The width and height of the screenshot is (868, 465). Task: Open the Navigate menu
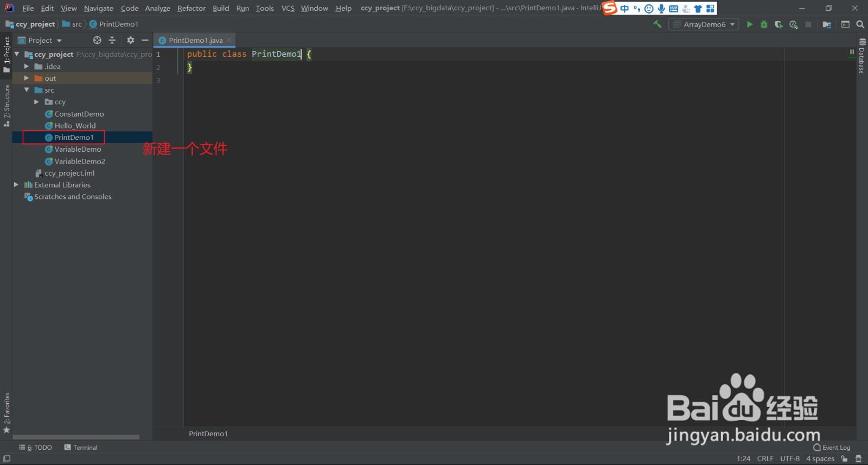pyautogui.click(x=99, y=8)
